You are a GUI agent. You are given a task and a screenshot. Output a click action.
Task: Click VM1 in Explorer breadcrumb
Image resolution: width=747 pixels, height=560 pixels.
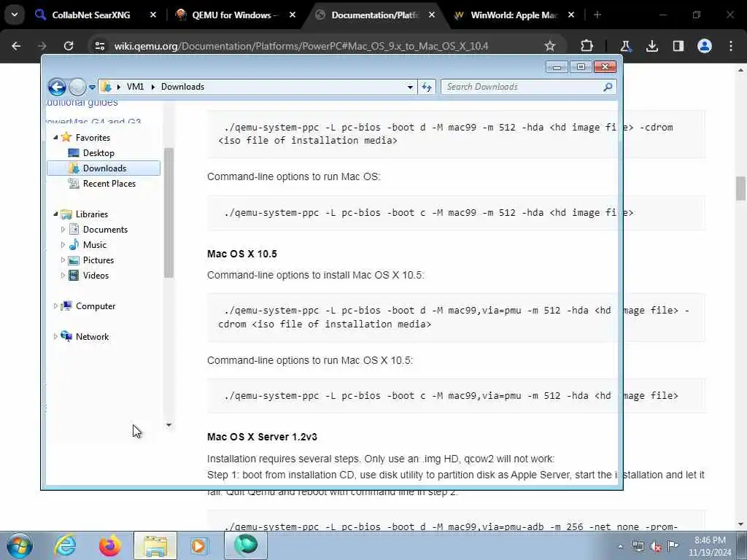pyautogui.click(x=135, y=87)
